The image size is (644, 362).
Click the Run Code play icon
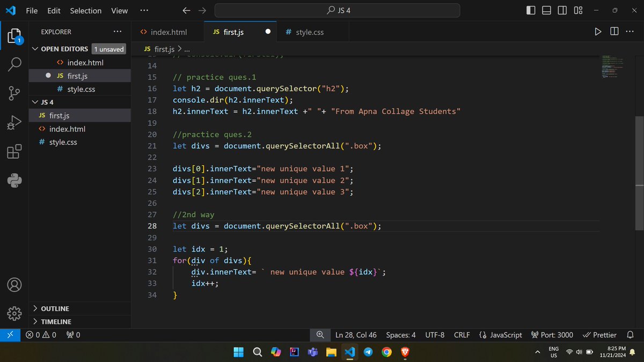coord(598,32)
